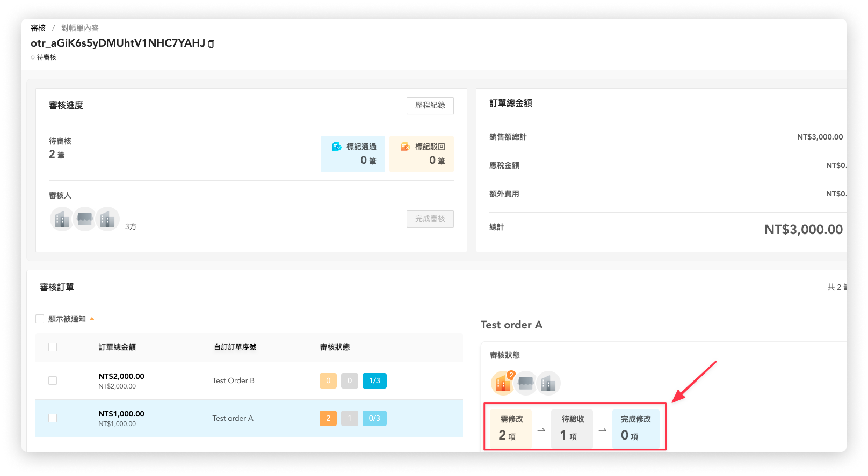
Task: Open the 待驗收 1 項 card
Action: pos(572,428)
